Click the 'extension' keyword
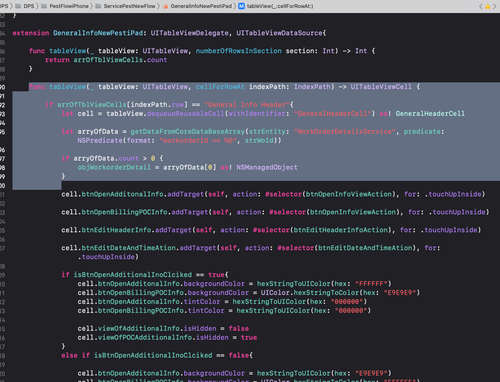This screenshot has width=500, height=382. pyautogui.click(x=31, y=33)
